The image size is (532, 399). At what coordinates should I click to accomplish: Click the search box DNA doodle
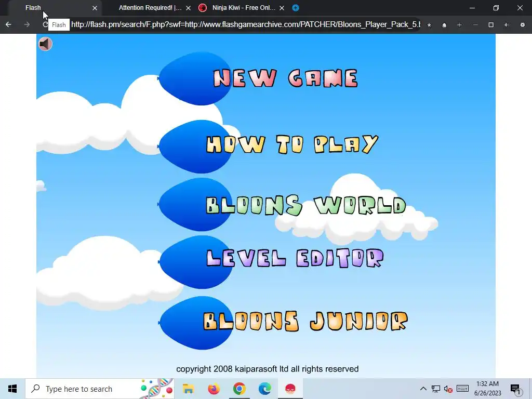(156, 389)
